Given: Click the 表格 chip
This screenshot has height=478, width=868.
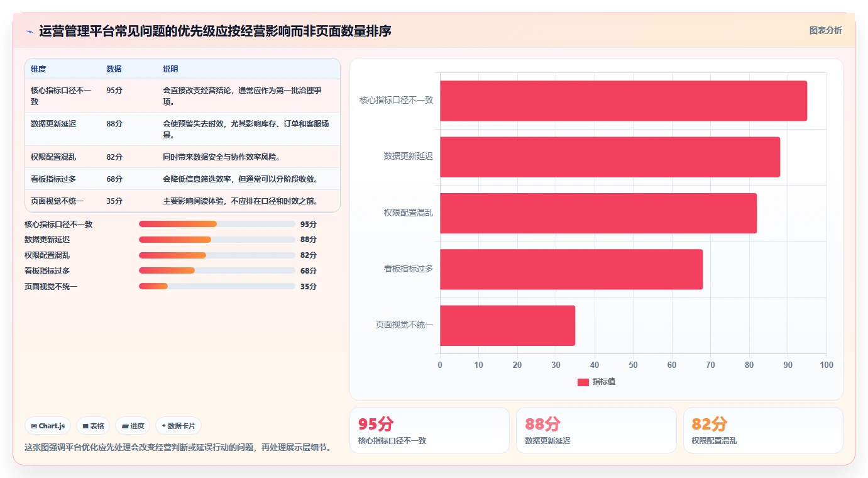Looking at the screenshot, I should click(93, 426).
